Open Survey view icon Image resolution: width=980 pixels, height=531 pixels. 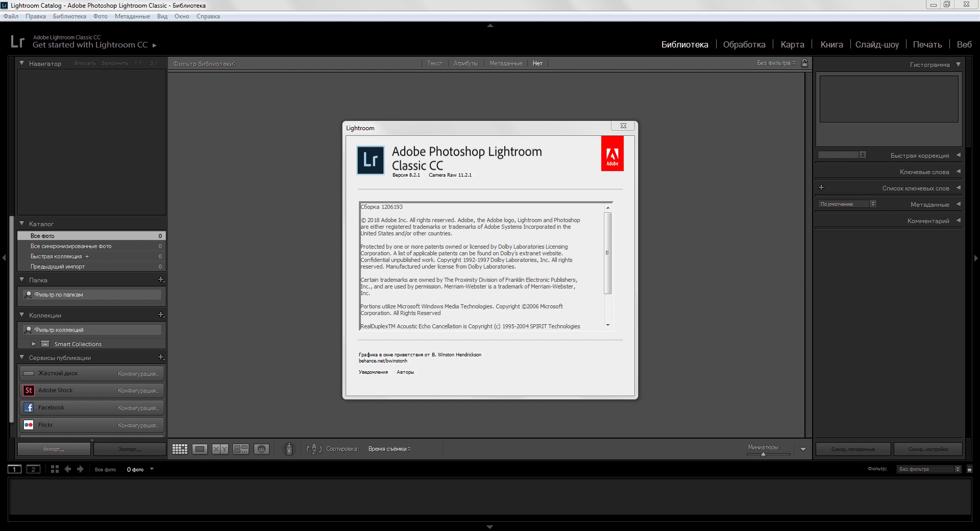[241, 449]
